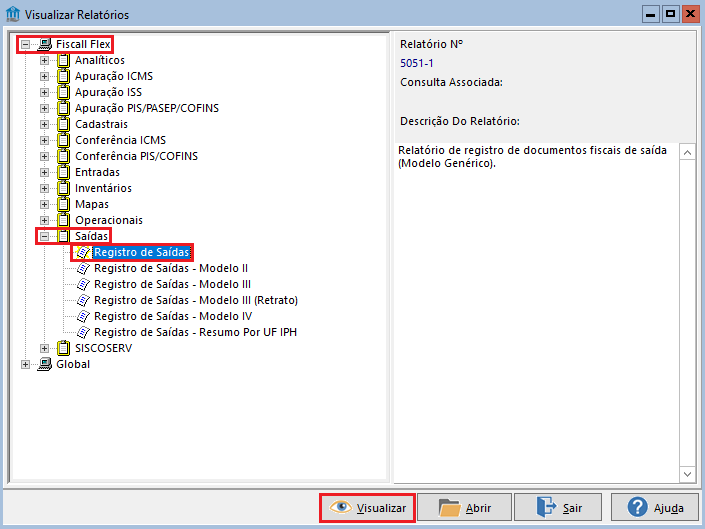Select the Entradas tree label
Image resolution: width=705 pixels, height=529 pixels.
(97, 173)
